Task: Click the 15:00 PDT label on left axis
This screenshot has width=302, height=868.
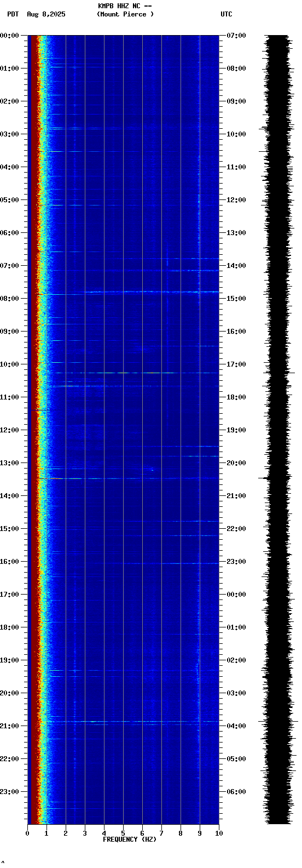Action: 9,529
